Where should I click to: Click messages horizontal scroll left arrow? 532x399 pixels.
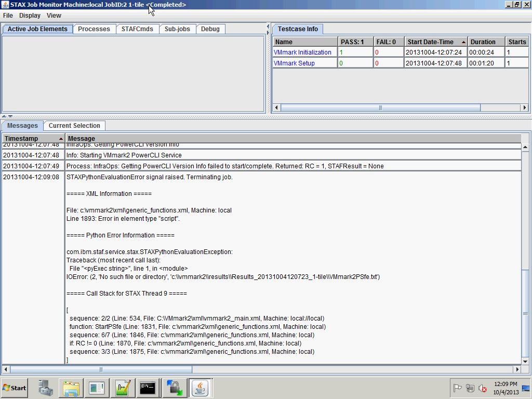click(6, 369)
